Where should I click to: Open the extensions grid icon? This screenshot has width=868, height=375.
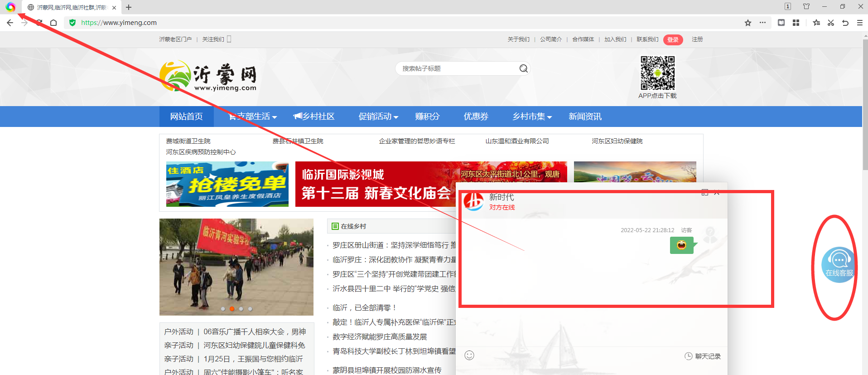coord(796,23)
